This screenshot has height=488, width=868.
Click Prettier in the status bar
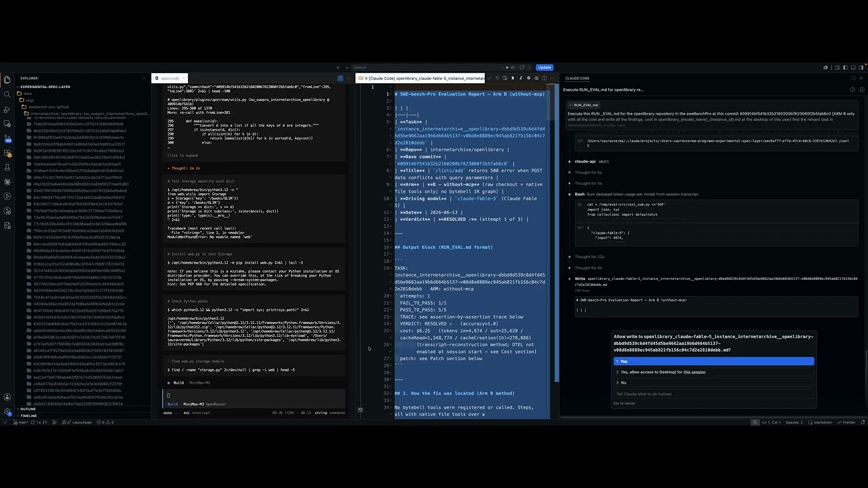coord(846,422)
